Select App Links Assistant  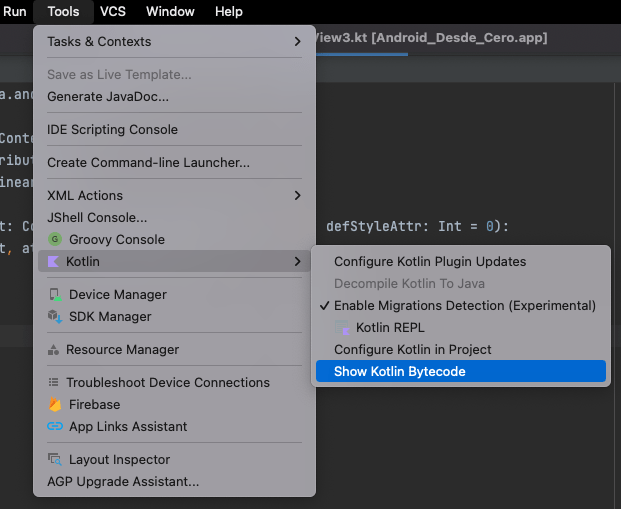(174, 426)
